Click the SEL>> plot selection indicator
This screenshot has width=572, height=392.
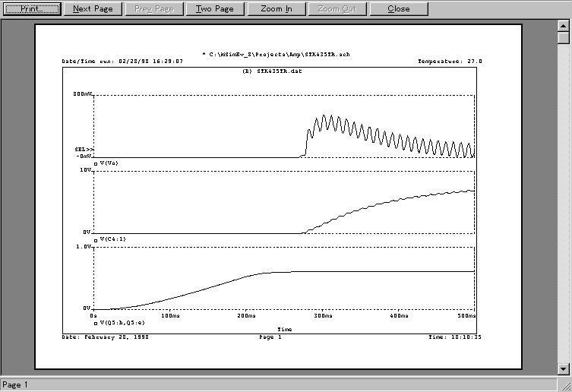tap(83, 150)
